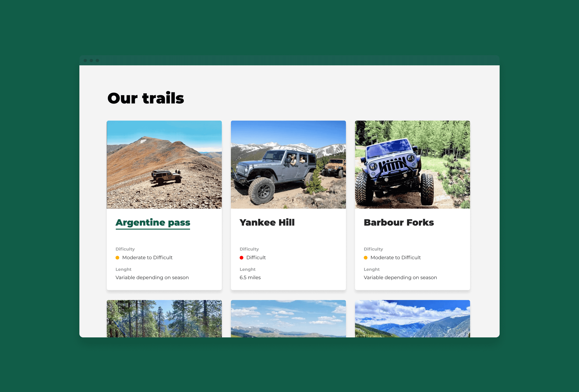Open the blue mountain valley thumbnail

tap(412, 319)
